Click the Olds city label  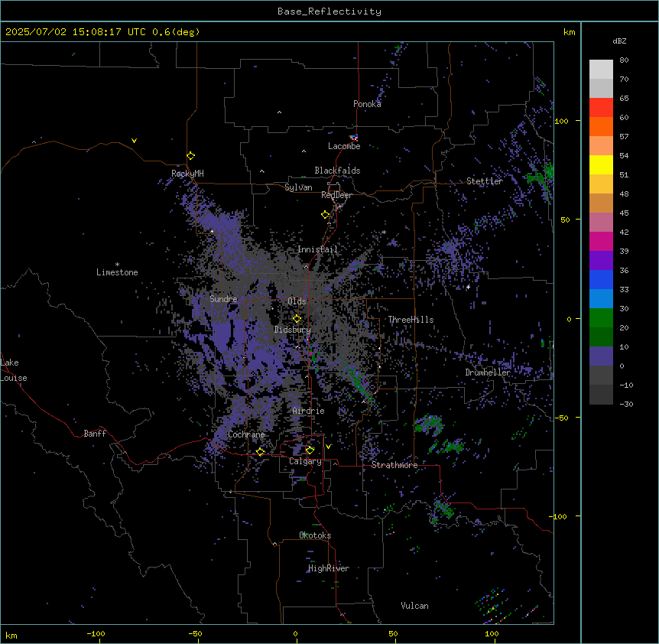coord(297,301)
